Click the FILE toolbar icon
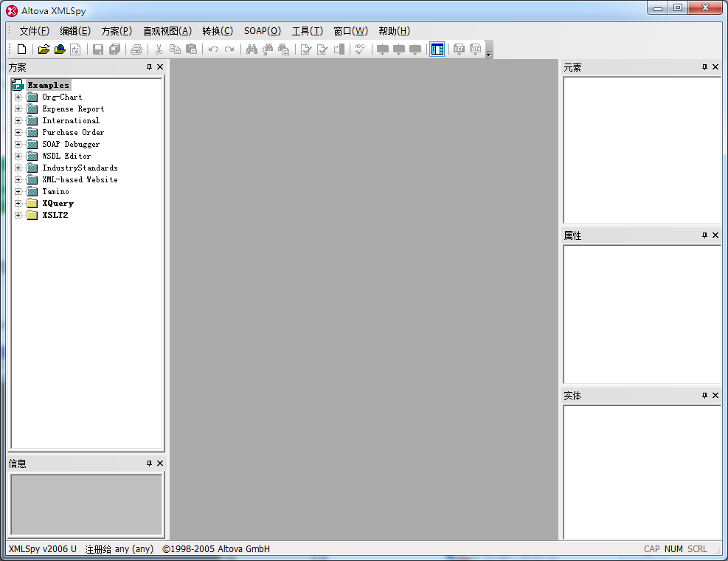The height and width of the screenshot is (561, 728). tap(476, 49)
